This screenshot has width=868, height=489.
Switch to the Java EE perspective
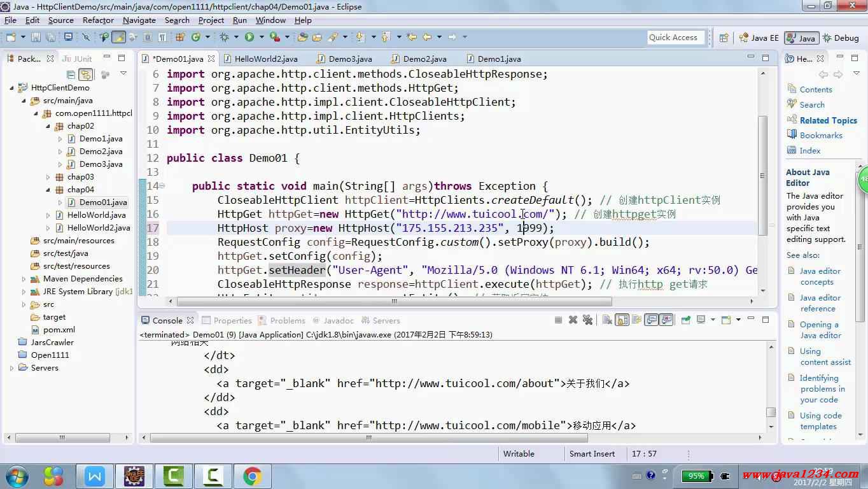click(x=759, y=38)
